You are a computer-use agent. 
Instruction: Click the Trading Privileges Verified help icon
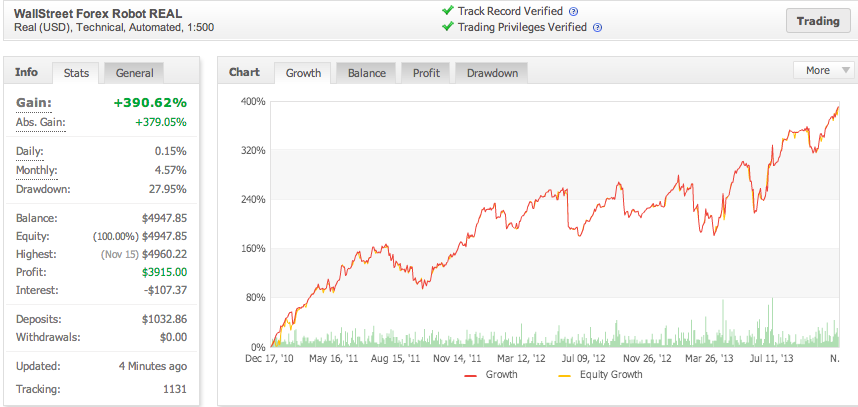click(598, 27)
